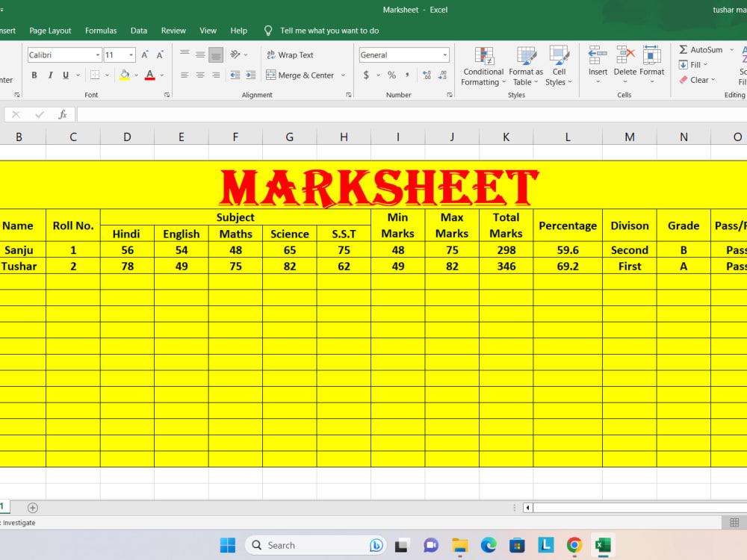Screen dimensions: 747x560
Task: Click Tell me what you want to do
Action: [x=329, y=31]
